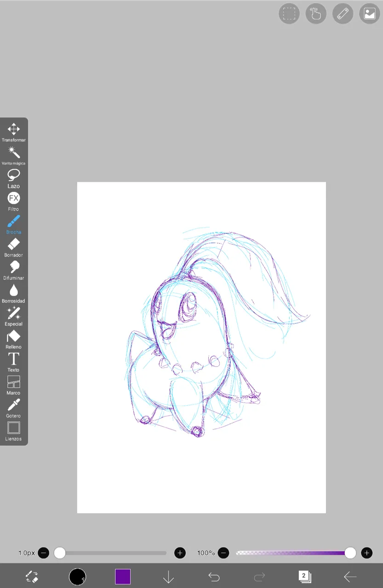Select the Marco frame tool
This screenshot has height=588, width=383.
pyautogui.click(x=13, y=385)
